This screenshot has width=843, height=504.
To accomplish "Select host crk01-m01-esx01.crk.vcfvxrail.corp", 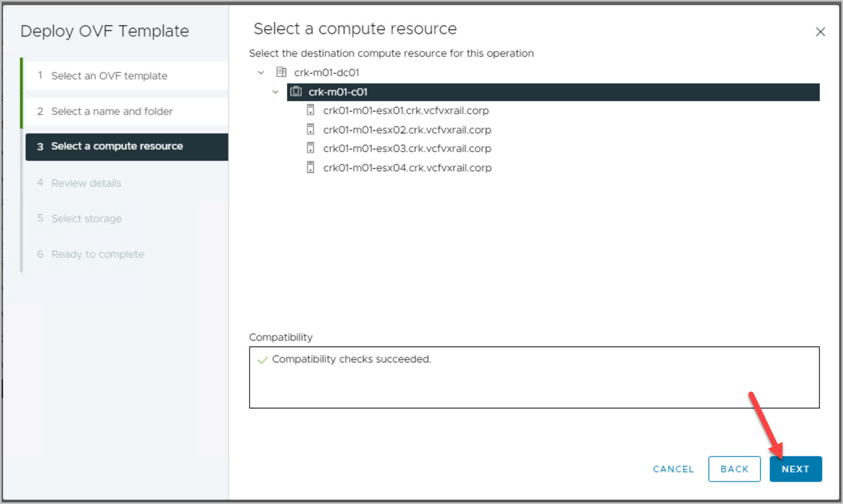I will [x=406, y=110].
